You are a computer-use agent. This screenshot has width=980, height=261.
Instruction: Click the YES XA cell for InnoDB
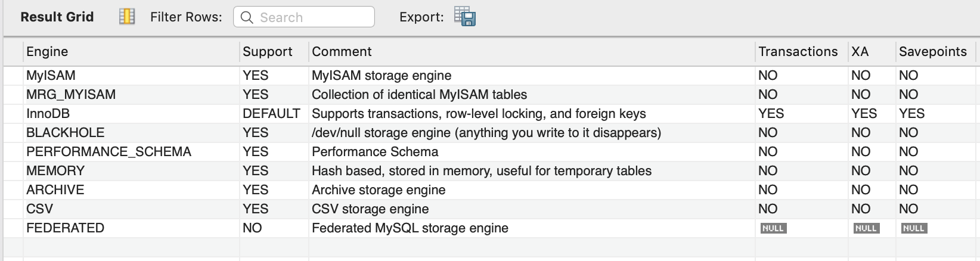pos(864,114)
